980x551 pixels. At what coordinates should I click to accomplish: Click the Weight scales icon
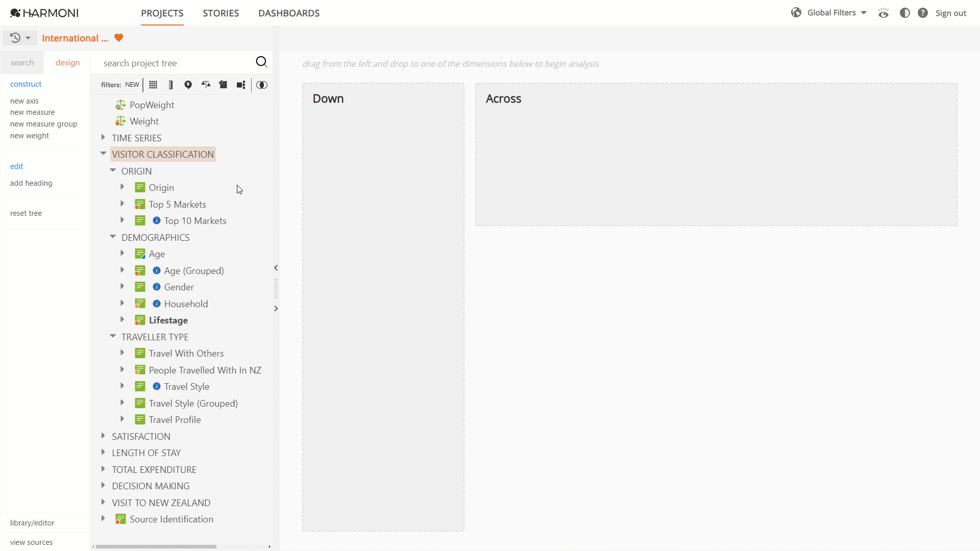[x=120, y=121]
